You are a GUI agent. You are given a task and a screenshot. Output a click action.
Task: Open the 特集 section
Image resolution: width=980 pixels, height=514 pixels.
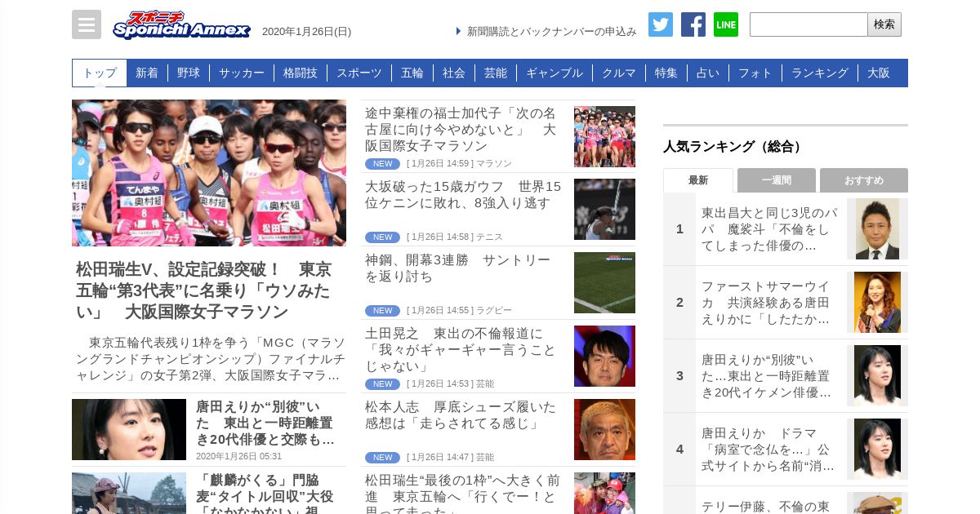coord(666,73)
